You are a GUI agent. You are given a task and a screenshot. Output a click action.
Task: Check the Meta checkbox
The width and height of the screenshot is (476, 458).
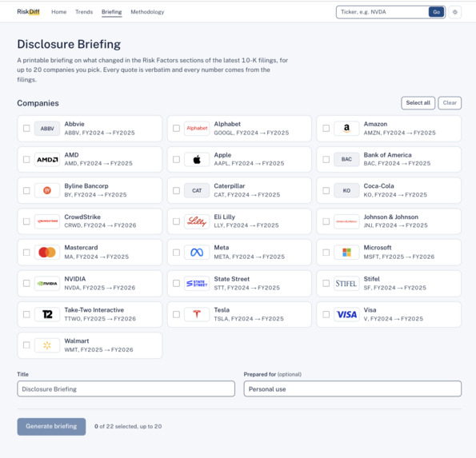(176, 253)
